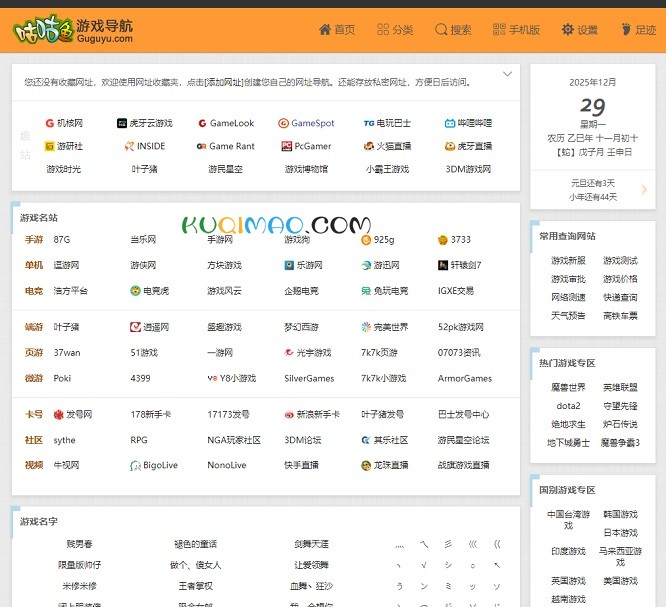Open the 足迹 history nav item
The height and width of the screenshot is (607, 666).
tap(638, 30)
